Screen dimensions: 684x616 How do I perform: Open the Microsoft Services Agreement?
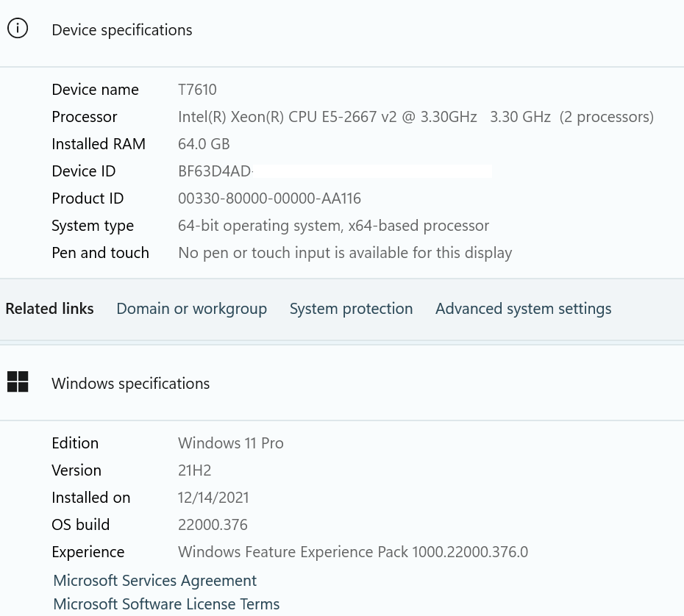point(154,580)
